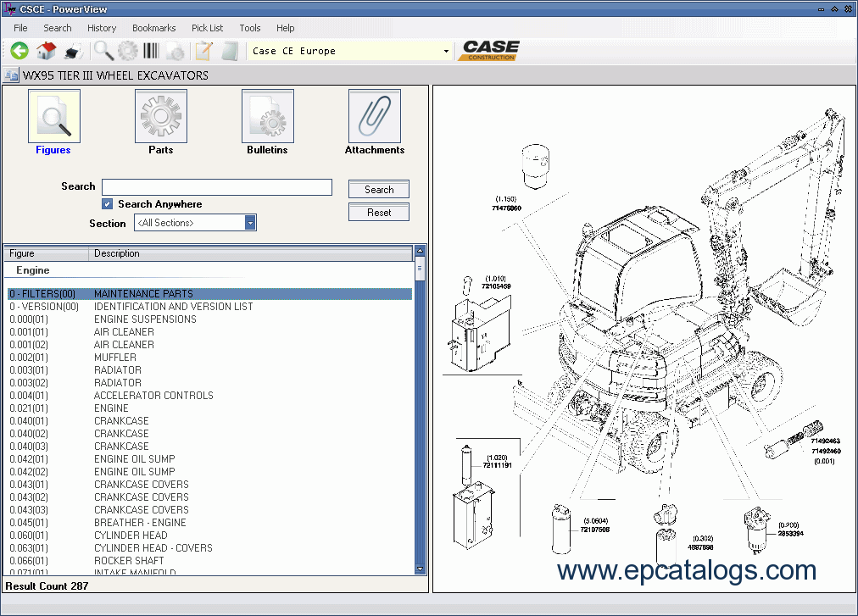Select the ENGINE row 0.021(01)
Screen dimensions: 858x616
pyautogui.click(x=209, y=408)
